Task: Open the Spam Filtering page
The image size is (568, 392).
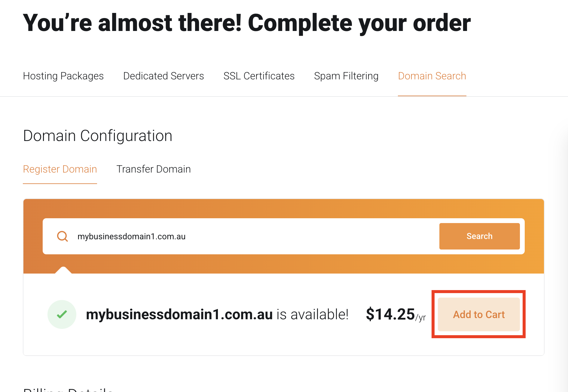Action: point(346,76)
